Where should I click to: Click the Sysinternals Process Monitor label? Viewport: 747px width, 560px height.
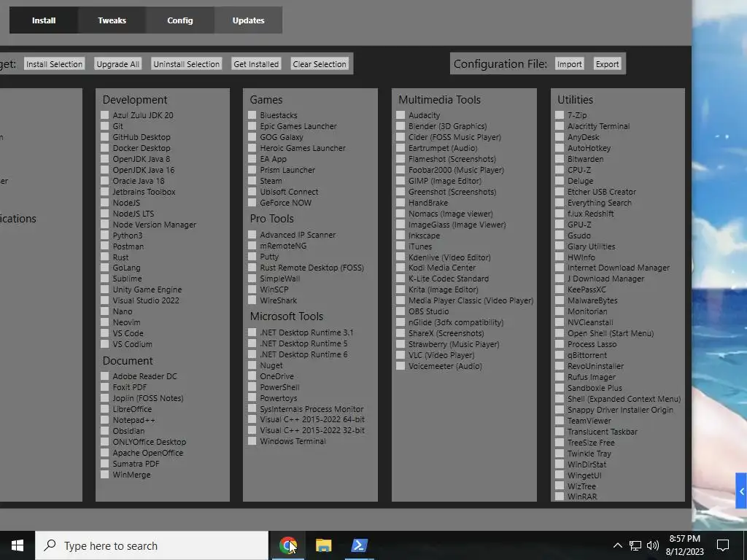tap(311, 408)
